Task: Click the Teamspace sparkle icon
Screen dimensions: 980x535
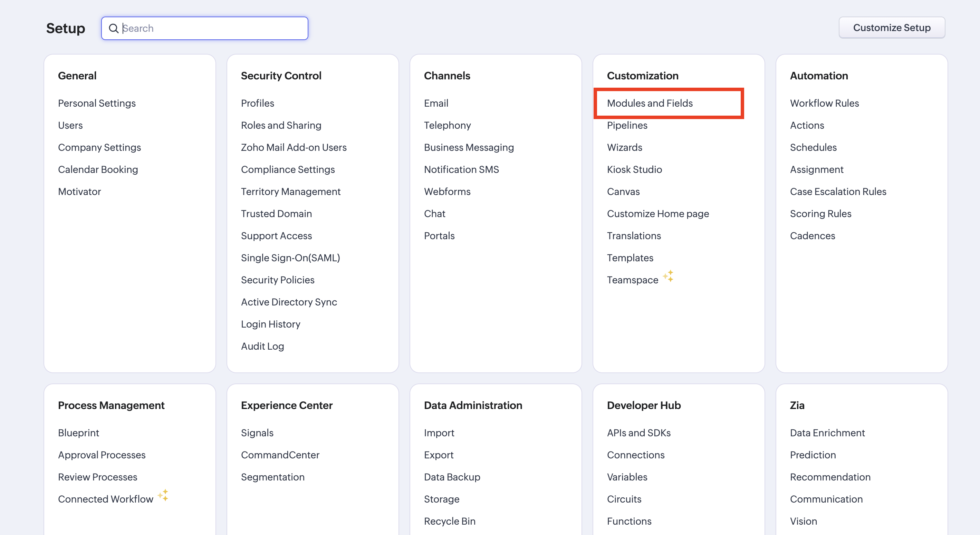Action: point(668,276)
